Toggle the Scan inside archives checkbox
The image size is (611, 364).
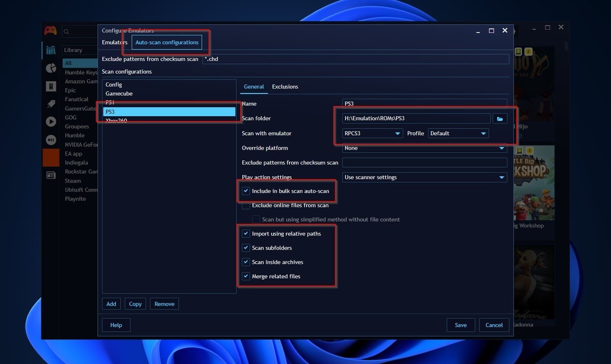[246, 262]
